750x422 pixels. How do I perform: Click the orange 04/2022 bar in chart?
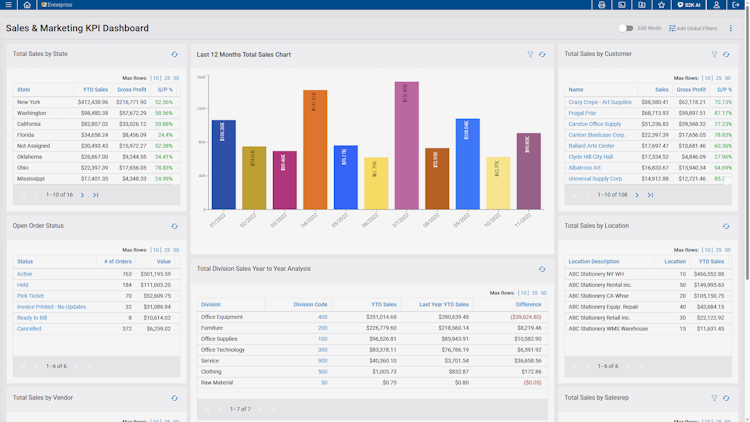click(x=315, y=149)
